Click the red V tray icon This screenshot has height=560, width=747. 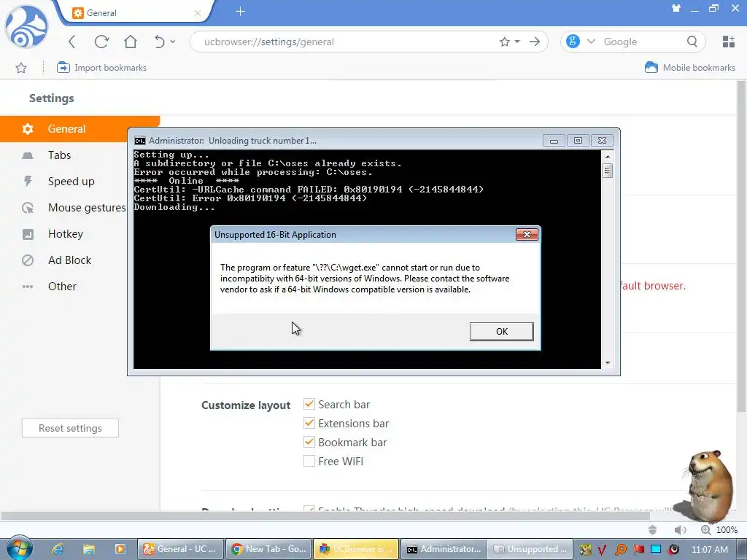(x=602, y=550)
